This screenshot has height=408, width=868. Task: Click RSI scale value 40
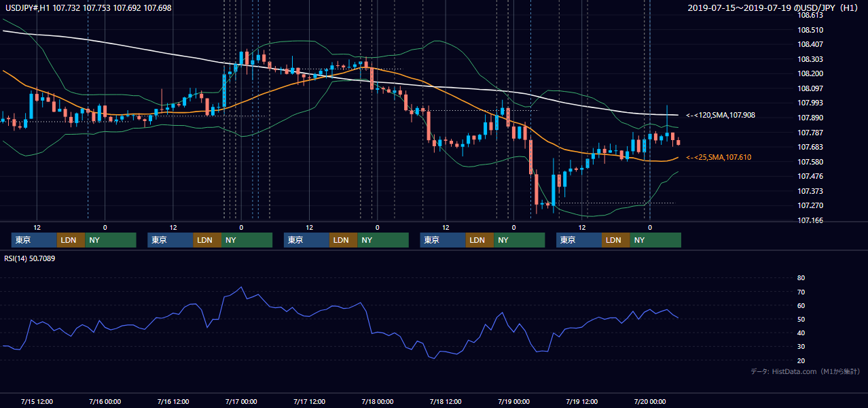[801, 333]
